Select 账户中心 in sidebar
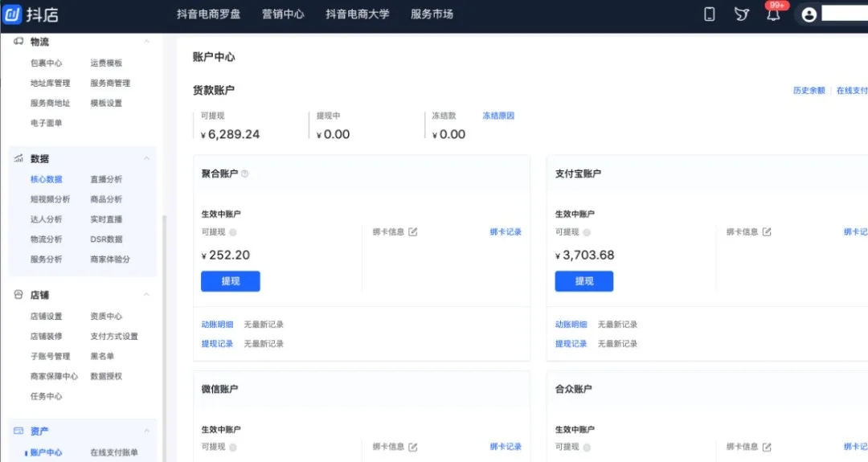Image resolution: width=868 pixels, height=462 pixels. (x=46, y=452)
